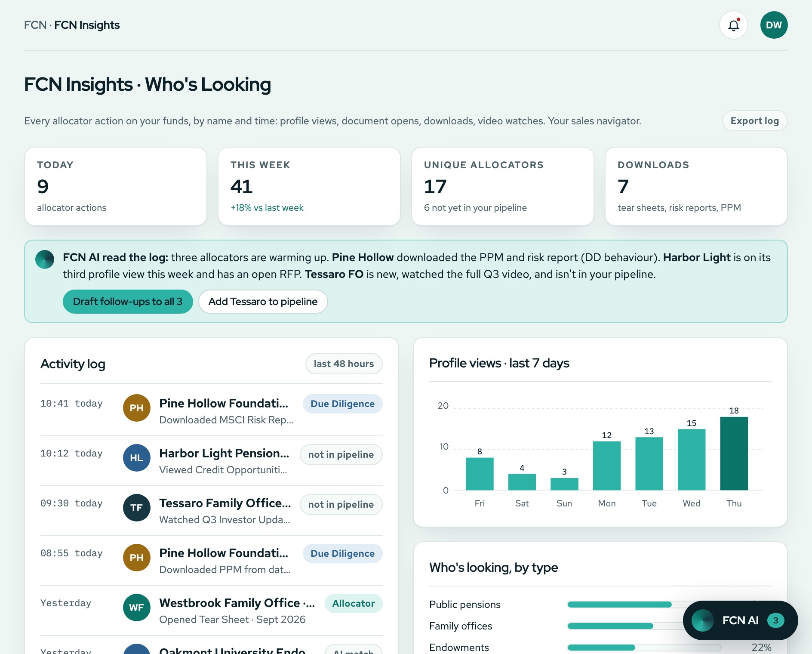Click the HL avatar for Harbor Light Pension

[x=137, y=458]
